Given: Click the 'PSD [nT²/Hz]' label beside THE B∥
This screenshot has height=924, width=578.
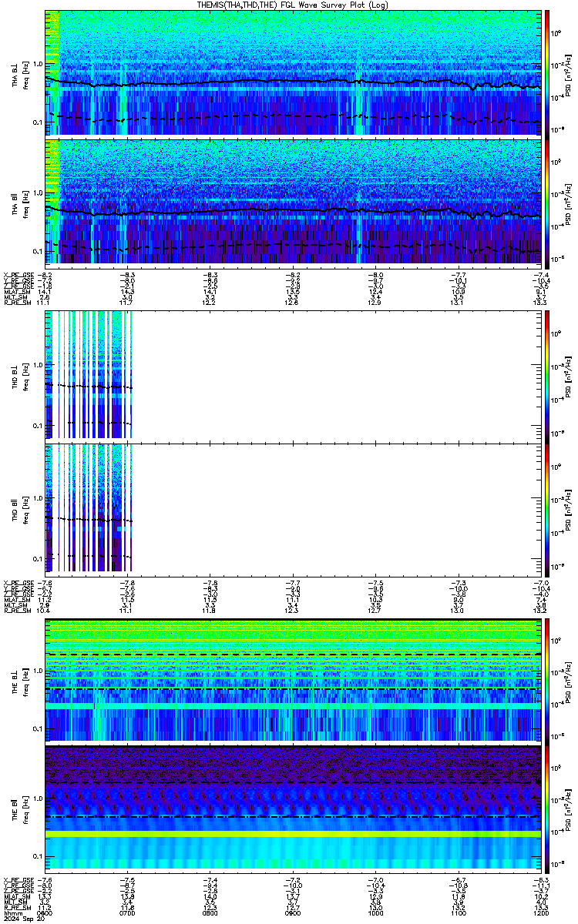Looking at the screenshot, I should point(569,810).
